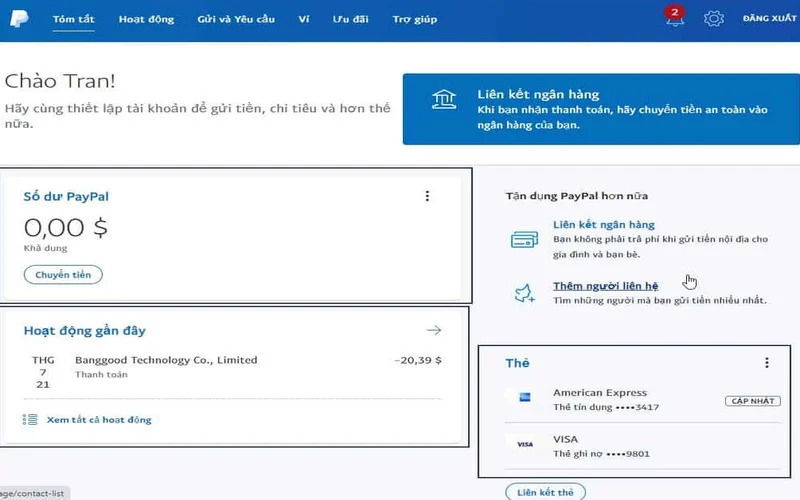Open the Banggood Technology payment transaction
Screen dimensions: 800x500
(x=166, y=360)
